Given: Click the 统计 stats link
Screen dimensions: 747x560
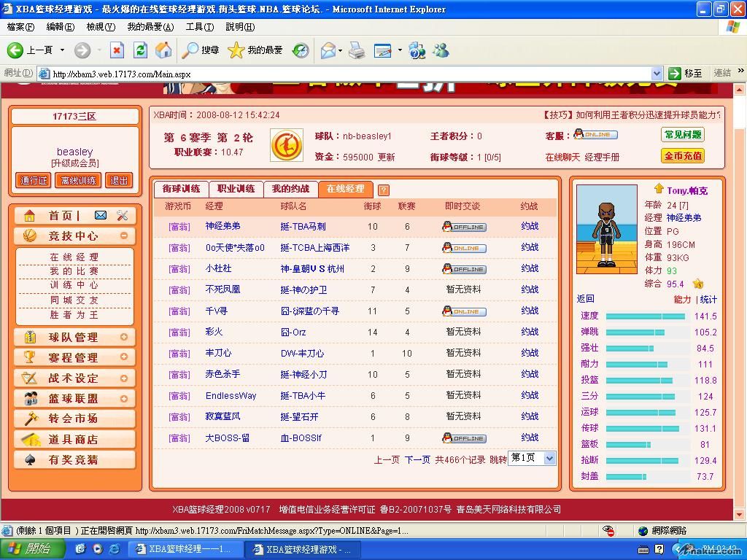Looking at the screenshot, I should (708, 300).
